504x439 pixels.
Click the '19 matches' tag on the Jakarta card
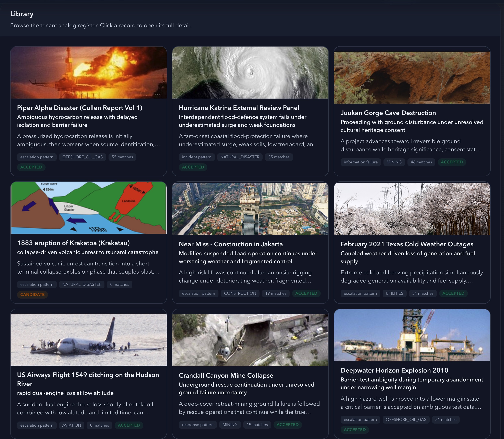pyautogui.click(x=276, y=293)
